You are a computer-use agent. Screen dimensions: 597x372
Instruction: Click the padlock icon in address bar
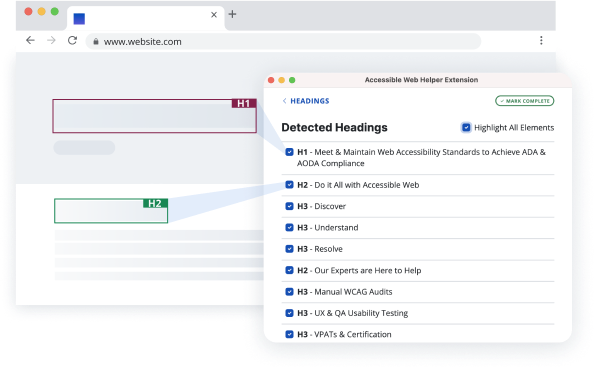(x=96, y=42)
